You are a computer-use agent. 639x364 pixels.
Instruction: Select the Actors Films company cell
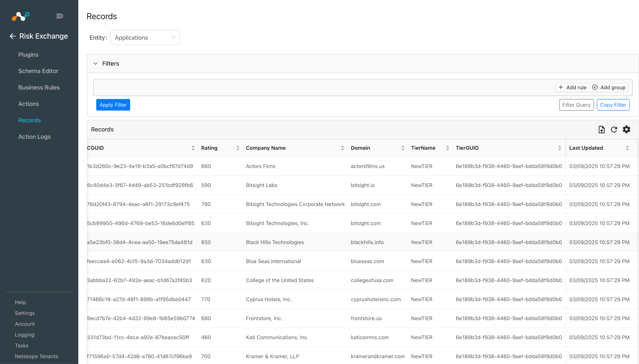coord(261,166)
